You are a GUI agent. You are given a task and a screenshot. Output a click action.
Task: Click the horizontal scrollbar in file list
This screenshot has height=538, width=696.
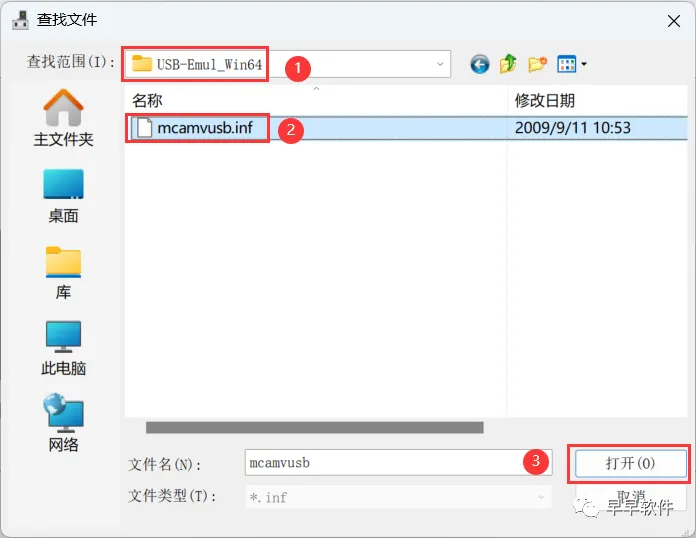coord(315,427)
